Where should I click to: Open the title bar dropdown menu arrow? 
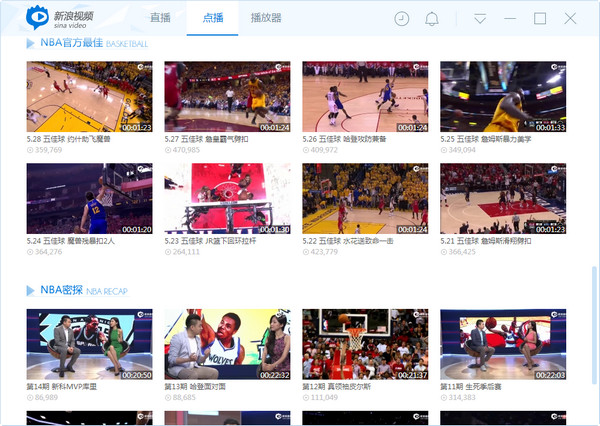[480, 19]
